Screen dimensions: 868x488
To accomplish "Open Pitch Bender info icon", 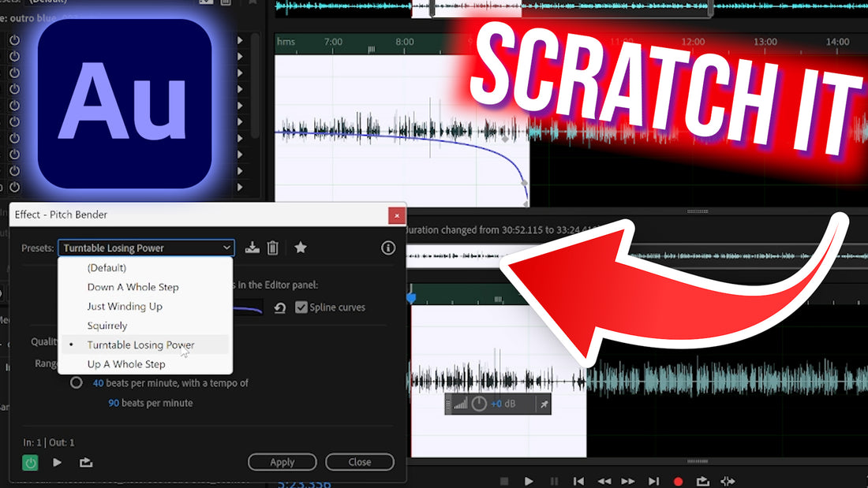I will [x=388, y=248].
